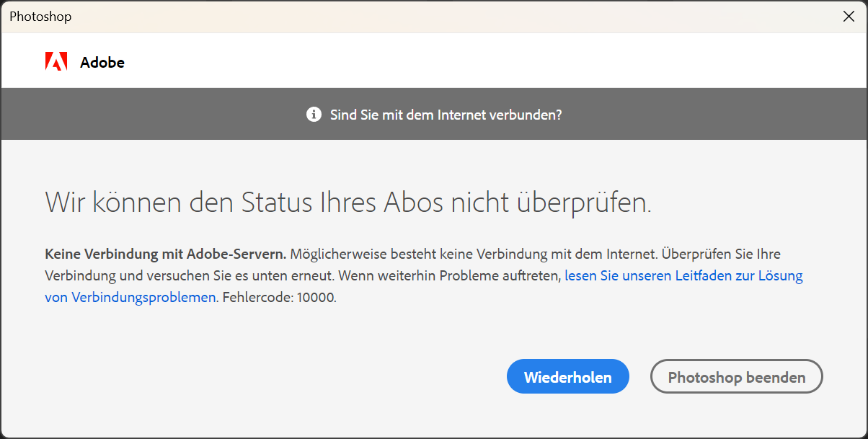Click the Photoshop beenden button

(x=736, y=377)
